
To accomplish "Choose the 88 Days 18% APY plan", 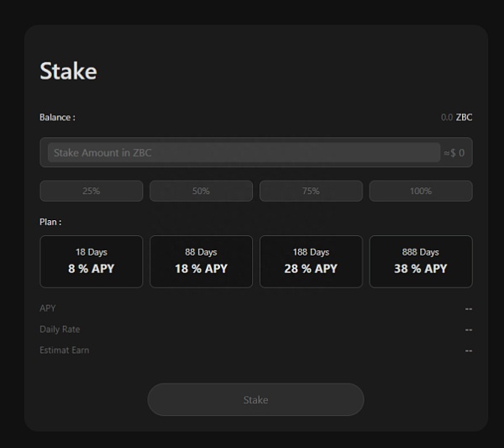I will tap(201, 261).
